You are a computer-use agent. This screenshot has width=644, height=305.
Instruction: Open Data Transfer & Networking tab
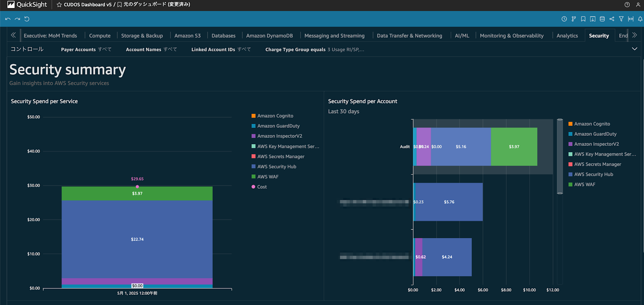pos(410,35)
